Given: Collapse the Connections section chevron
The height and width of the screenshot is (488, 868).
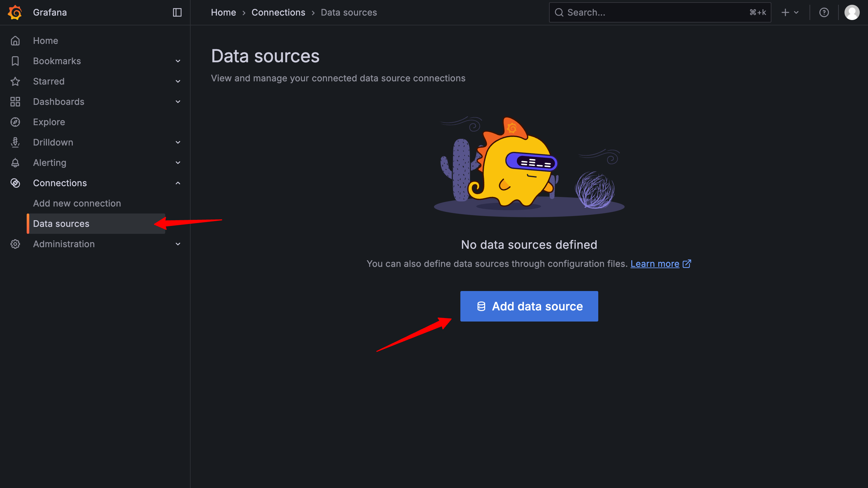Looking at the screenshot, I should pyautogui.click(x=178, y=183).
